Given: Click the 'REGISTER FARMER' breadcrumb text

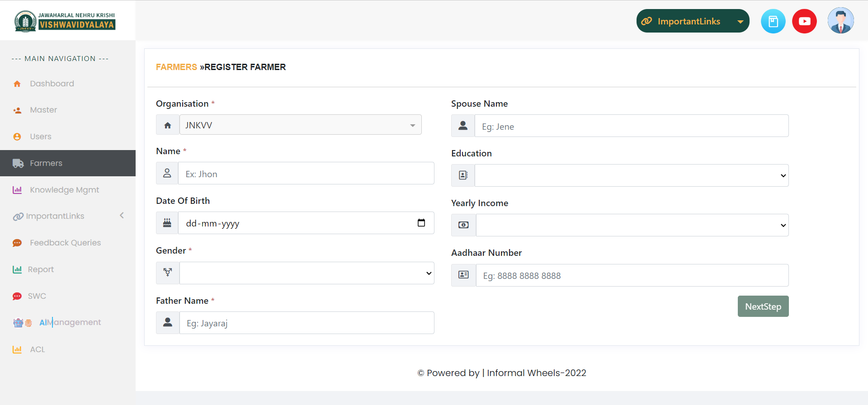Looking at the screenshot, I should 245,67.
